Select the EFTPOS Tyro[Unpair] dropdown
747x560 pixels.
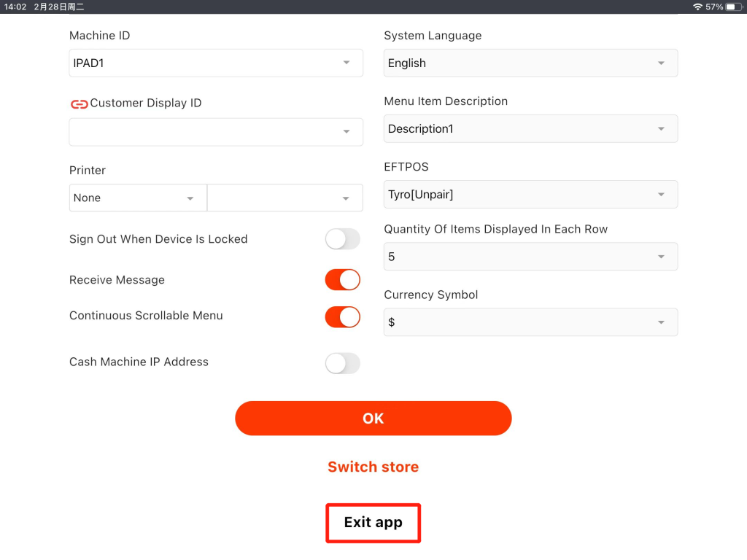click(530, 195)
